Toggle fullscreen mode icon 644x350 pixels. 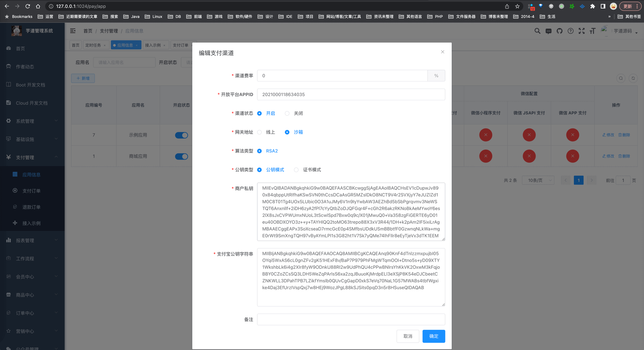(581, 31)
